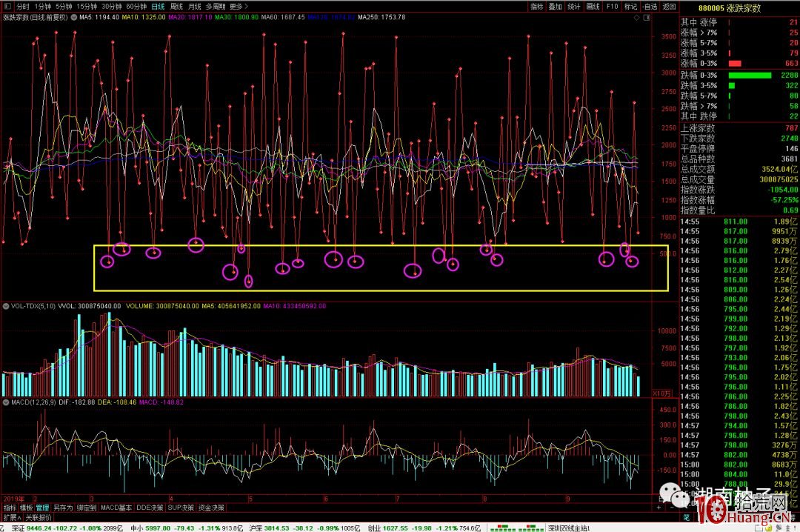The image size is (800, 532).
Task: Click the VOL-TDX indicator settings icon
Action: [x=6, y=306]
